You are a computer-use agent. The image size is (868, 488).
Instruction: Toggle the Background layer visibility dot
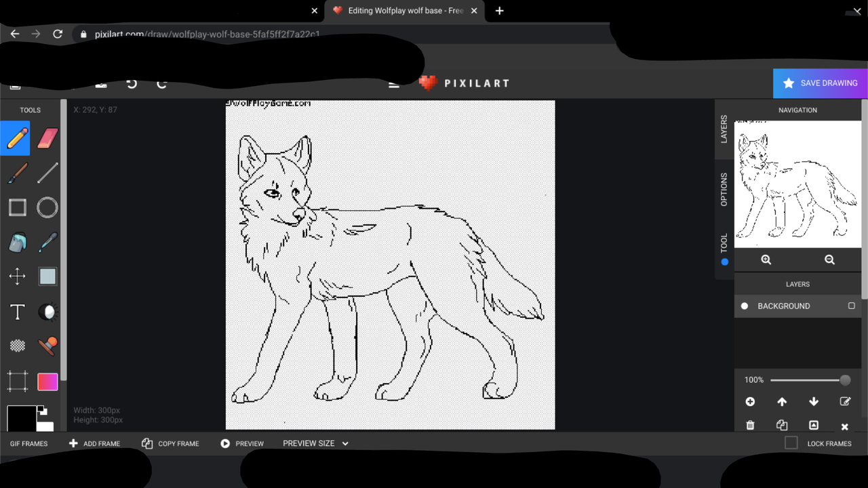coord(745,306)
